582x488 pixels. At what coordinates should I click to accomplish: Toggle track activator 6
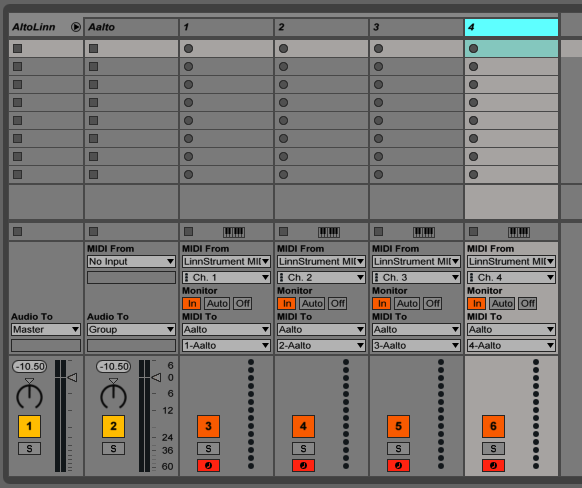click(493, 426)
